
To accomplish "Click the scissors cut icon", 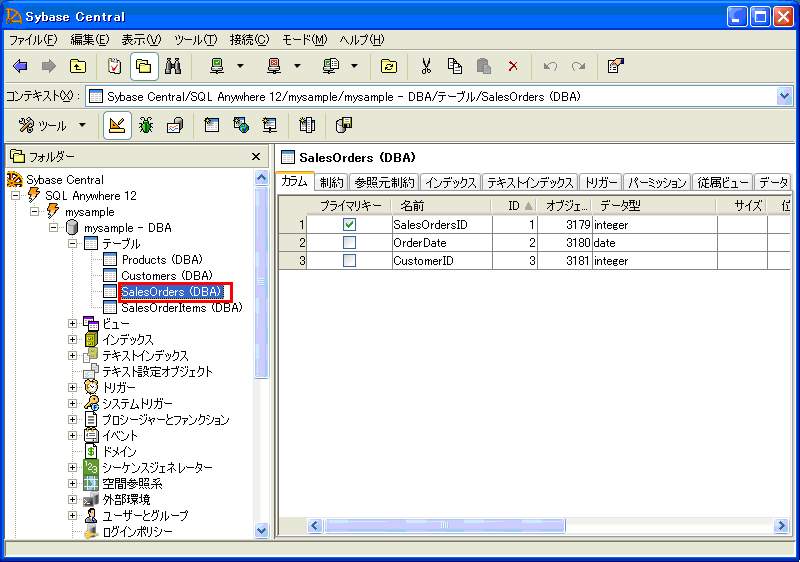I will [426, 66].
